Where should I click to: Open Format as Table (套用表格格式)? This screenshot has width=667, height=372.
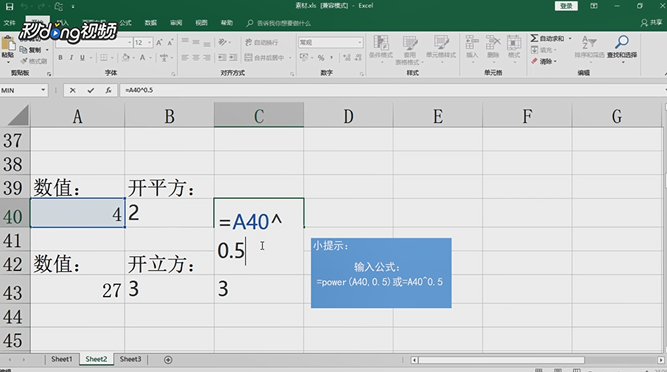coord(409,49)
